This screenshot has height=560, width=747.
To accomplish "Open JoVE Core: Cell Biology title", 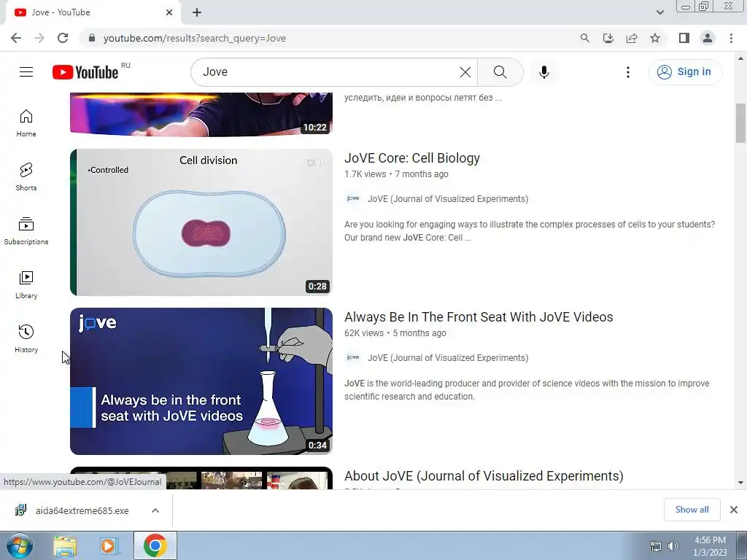I will click(x=412, y=158).
